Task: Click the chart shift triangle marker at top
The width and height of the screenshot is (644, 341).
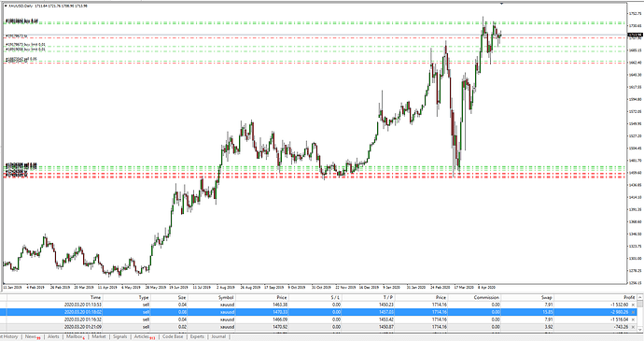Action: (x=501, y=4)
